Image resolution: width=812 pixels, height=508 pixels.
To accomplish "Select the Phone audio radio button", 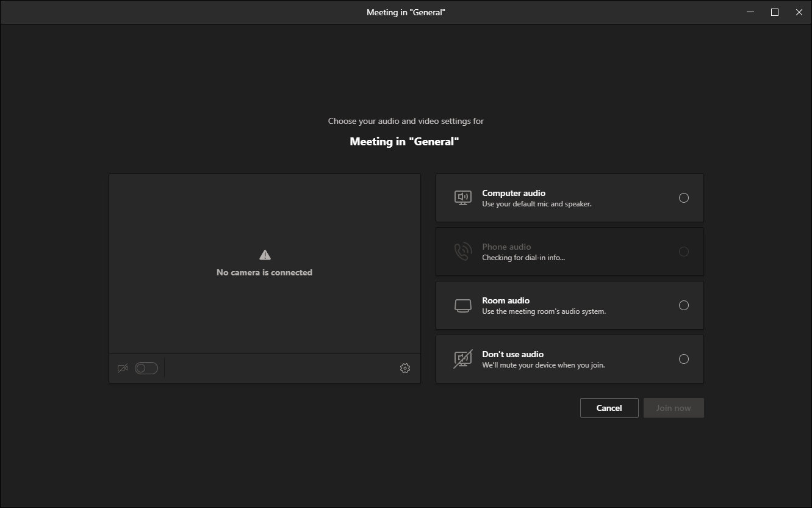I will [684, 252].
